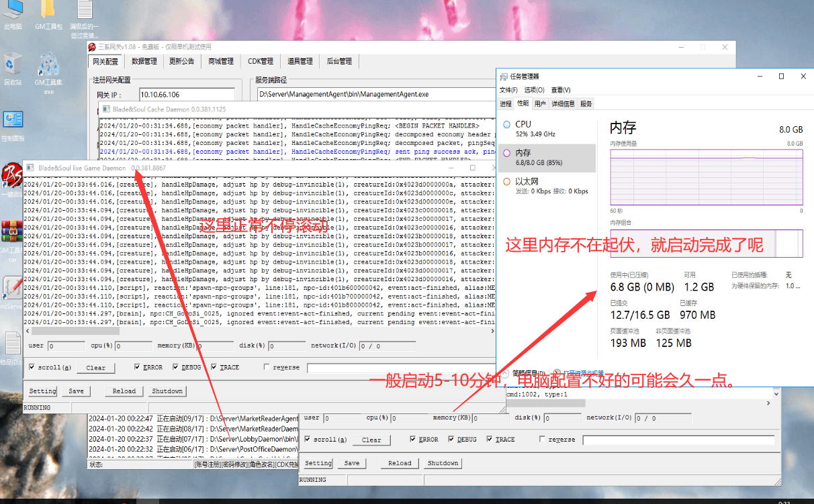Click the filter text field beside reverse
This screenshot has width=814, height=504.
(401, 368)
